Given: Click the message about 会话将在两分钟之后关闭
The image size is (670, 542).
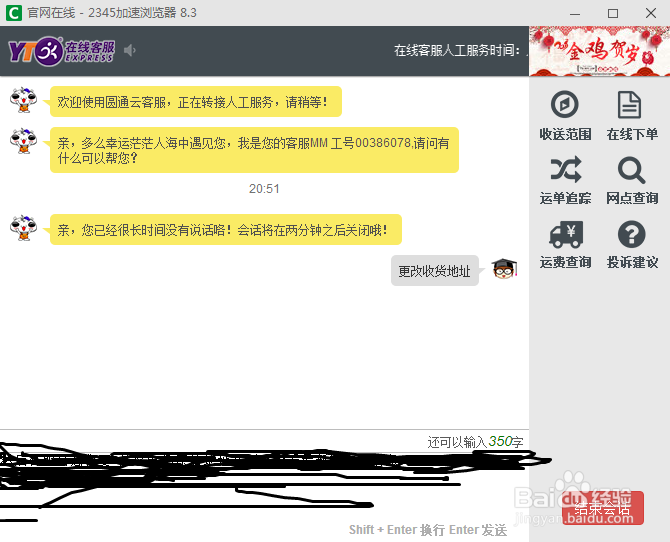Looking at the screenshot, I should (226, 230).
